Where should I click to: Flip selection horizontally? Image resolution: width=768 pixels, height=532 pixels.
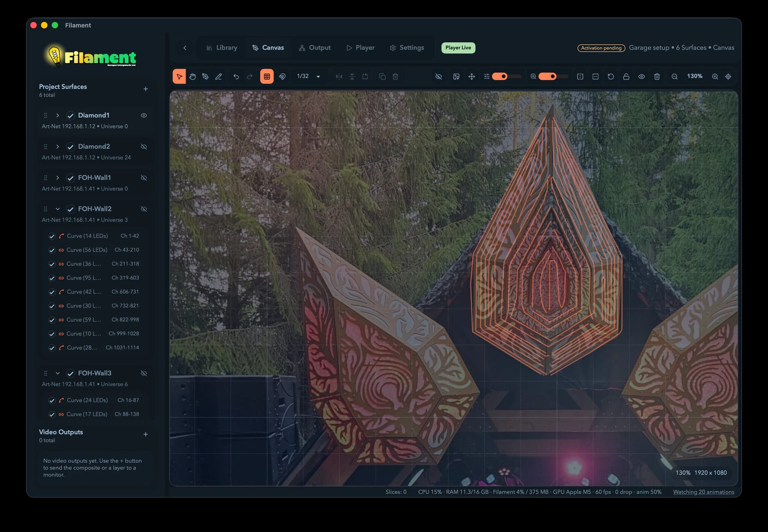coord(339,76)
